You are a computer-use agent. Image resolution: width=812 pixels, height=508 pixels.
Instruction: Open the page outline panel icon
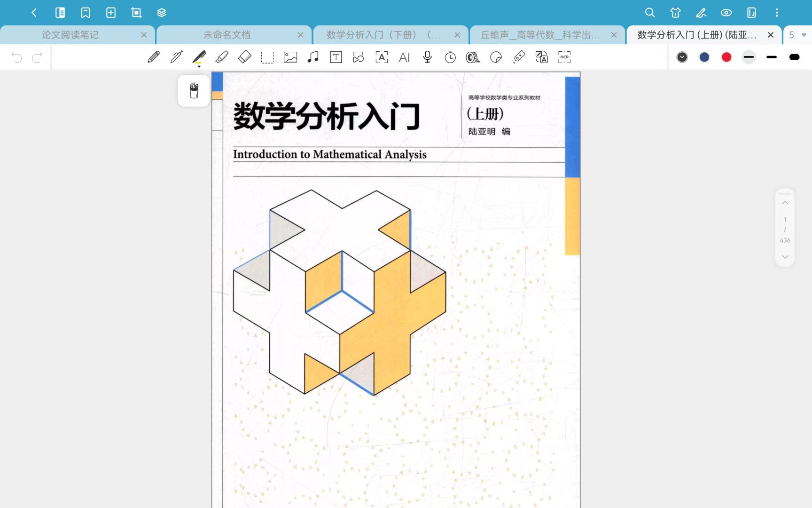tap(60, 13)
